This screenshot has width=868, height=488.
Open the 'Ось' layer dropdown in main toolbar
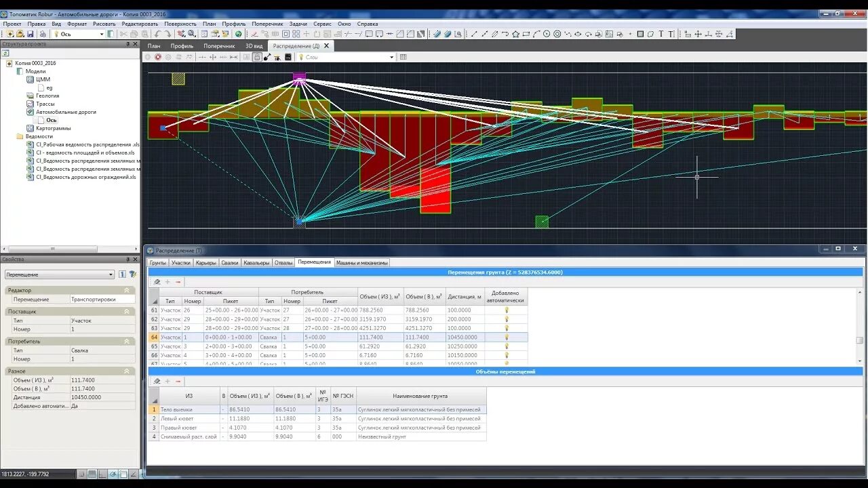coord(102,34)
